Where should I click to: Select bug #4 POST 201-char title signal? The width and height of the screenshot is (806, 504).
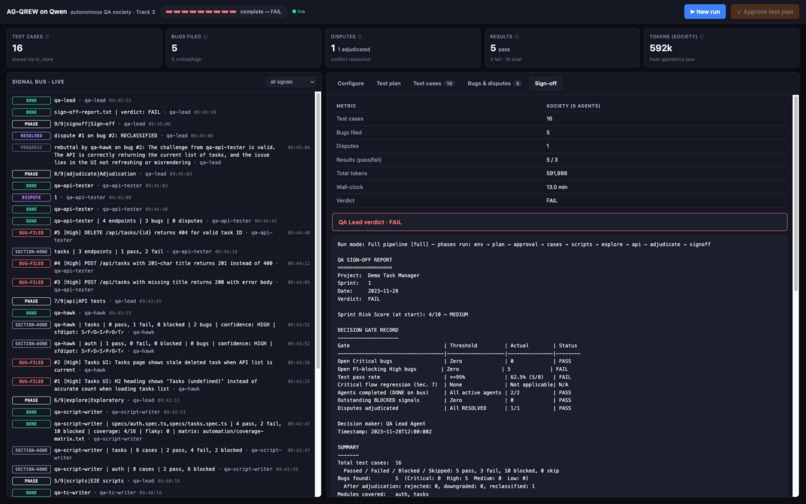pyautogui.click(x=163, y=267)
